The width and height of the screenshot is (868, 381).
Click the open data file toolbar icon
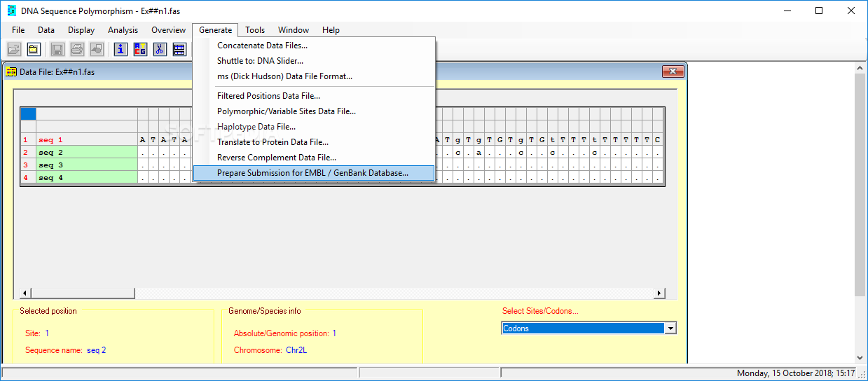click(14, 49)
